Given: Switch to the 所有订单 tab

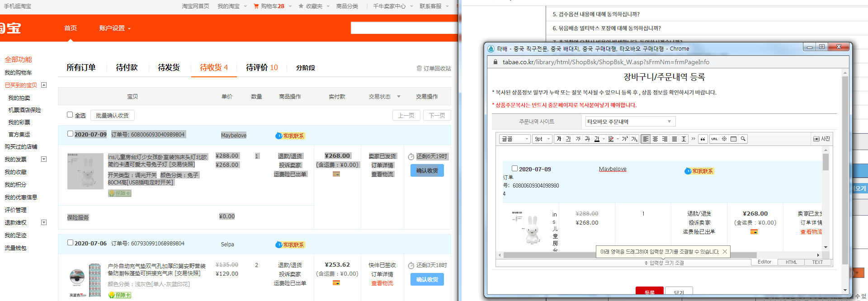Looking at the screenshot, I should click(81, 67).
